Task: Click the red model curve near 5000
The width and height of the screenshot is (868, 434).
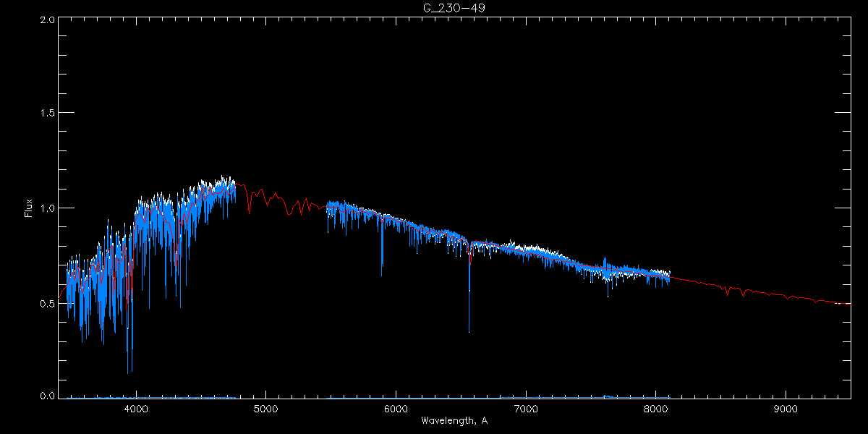Action: (x=266, y=197)
